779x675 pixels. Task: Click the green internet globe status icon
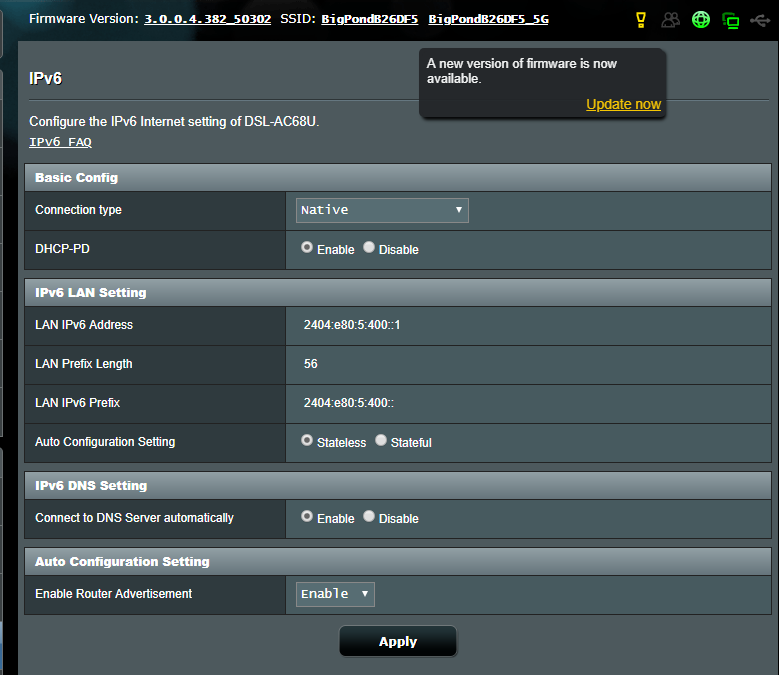tap(701, 19)
